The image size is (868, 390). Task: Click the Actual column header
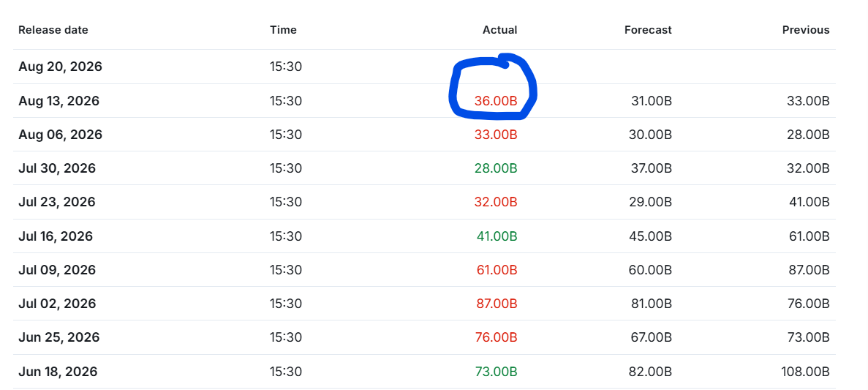(500, 30)
